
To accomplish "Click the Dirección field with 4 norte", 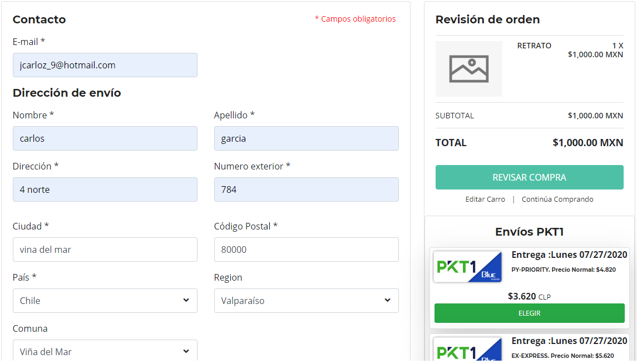I will pos(105,190).
